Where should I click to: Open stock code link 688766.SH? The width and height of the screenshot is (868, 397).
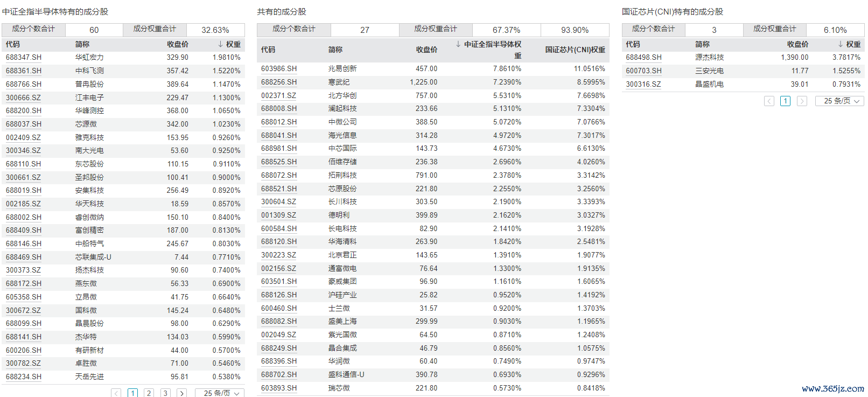point(24,84)
